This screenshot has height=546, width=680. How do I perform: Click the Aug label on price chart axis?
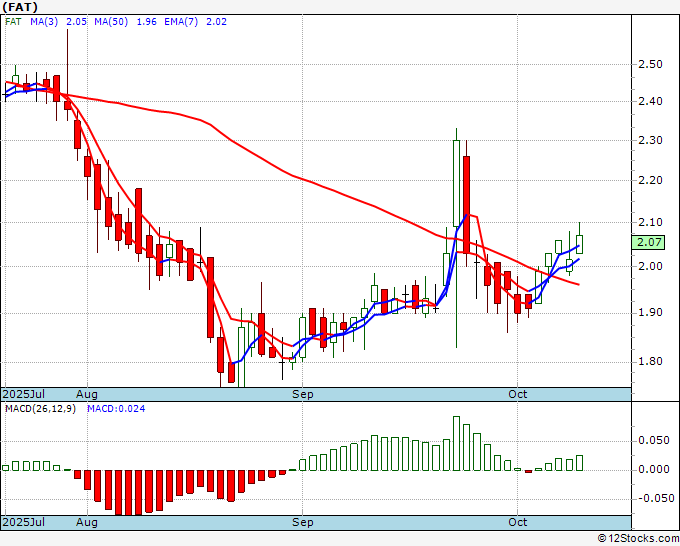click(87, 394)
